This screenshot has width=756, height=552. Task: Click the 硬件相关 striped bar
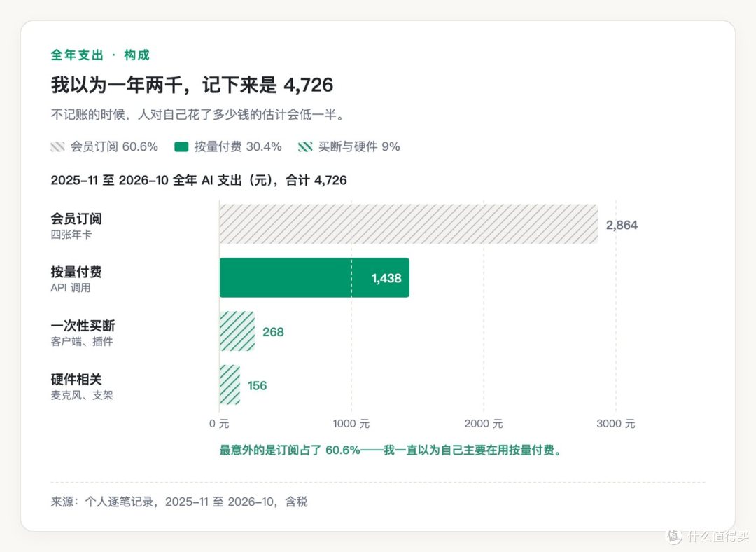pos(230,385)
